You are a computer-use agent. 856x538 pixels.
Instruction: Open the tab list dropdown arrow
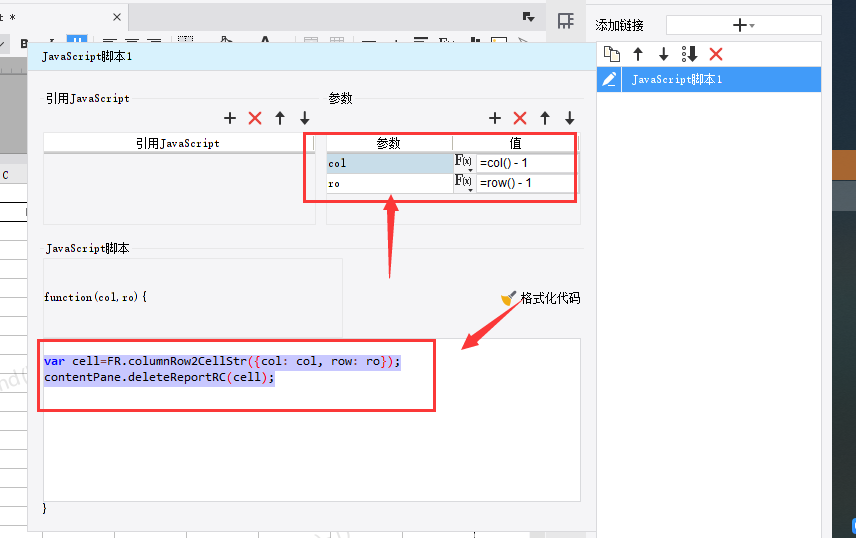(x=528, y=17)
